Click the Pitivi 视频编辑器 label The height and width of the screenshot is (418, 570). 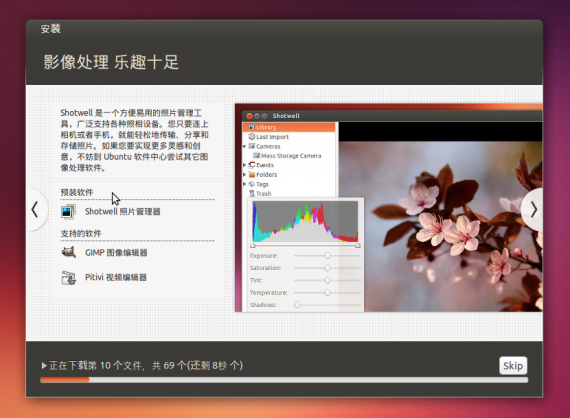click(x=116, y=278)
